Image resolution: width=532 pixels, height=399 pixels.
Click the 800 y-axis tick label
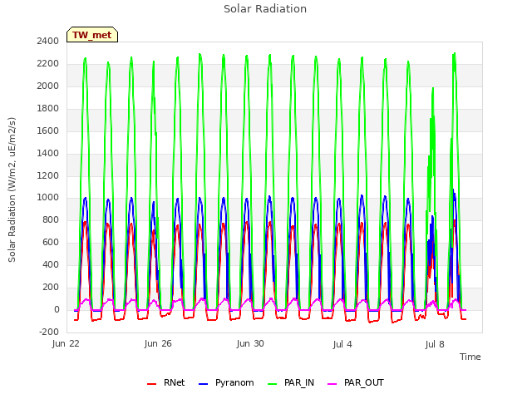pyautogui.click(x=51, y=219)
